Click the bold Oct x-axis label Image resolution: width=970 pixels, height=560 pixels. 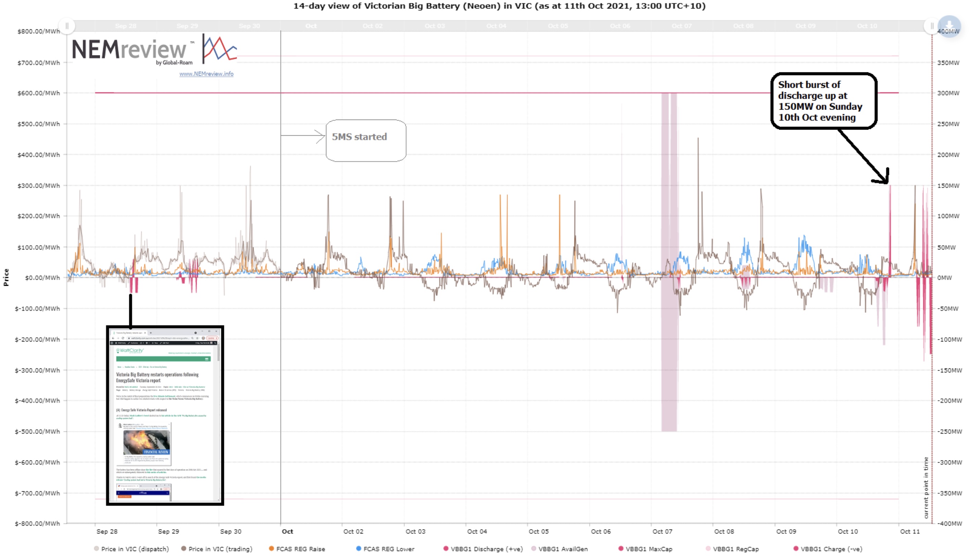(x=287, y=531)
